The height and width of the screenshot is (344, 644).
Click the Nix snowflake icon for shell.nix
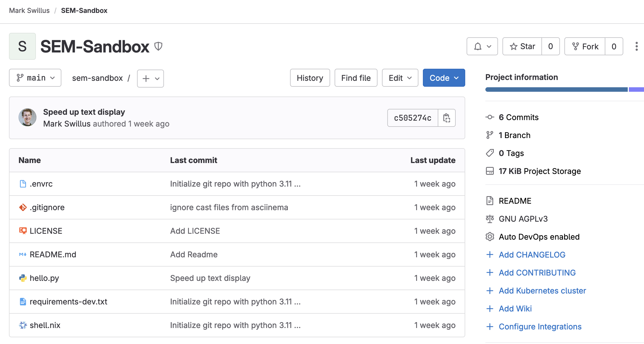tap(23, 325)
